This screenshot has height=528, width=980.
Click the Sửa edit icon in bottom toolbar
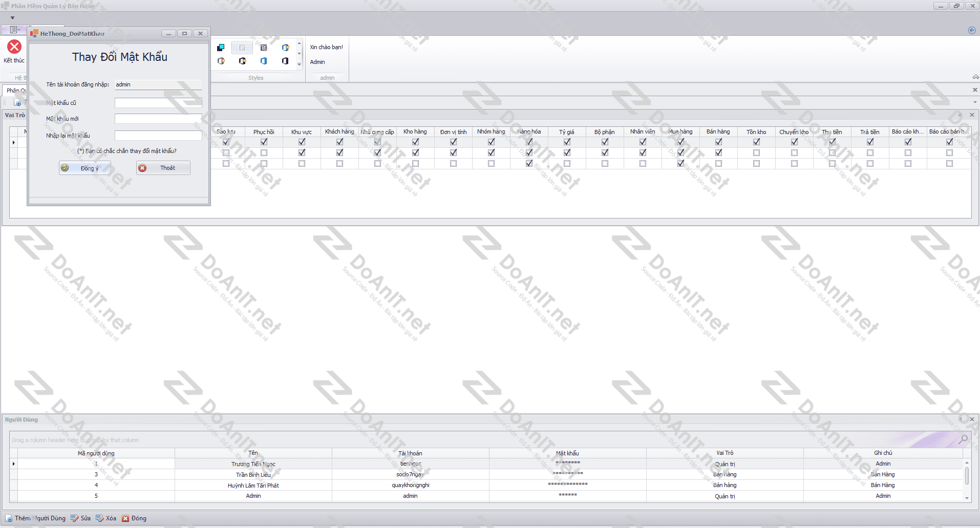(74, 518)
